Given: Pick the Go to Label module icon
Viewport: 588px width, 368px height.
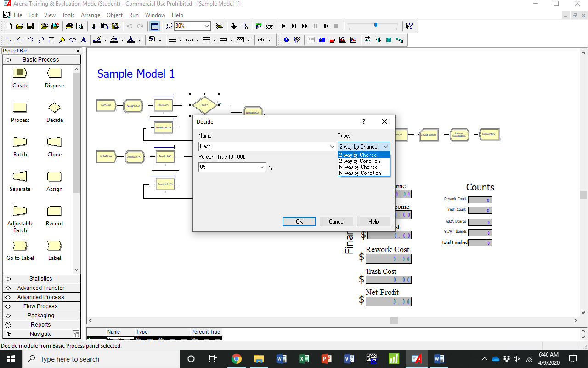Looking at the screenshot, I should coord(20,245).
